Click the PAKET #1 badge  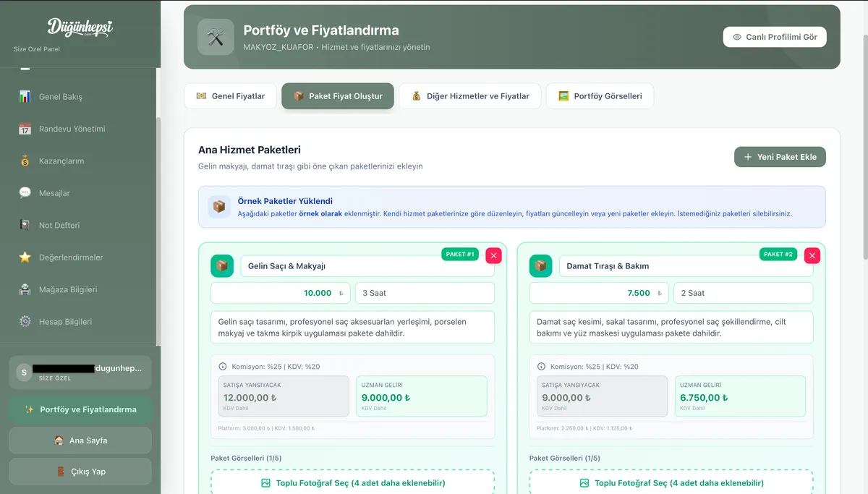[460, 255]
